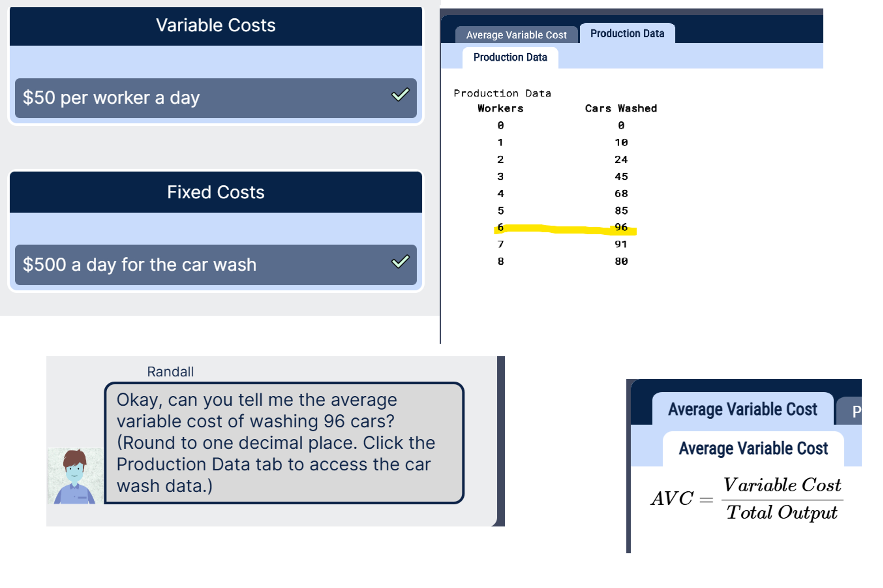Select the Variable Costs header banner
The image size is (883, 588).
pyautogui.click(x=215, y=25)
